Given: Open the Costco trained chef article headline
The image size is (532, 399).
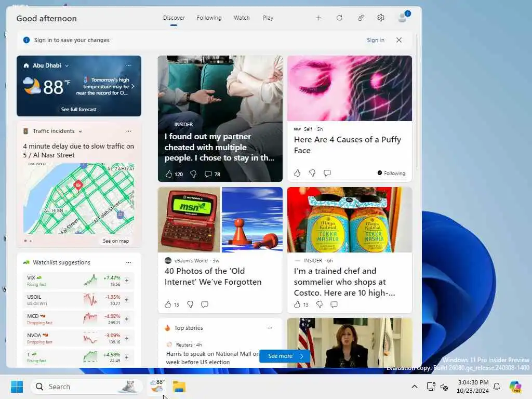Looking at the screenshot, I should [x=344, y=282].
